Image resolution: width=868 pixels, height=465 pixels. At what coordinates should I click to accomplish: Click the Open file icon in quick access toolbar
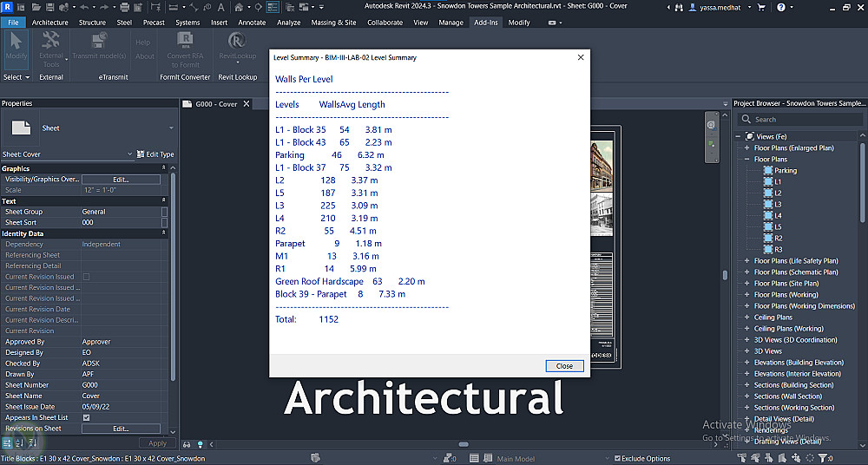[36, 7]
